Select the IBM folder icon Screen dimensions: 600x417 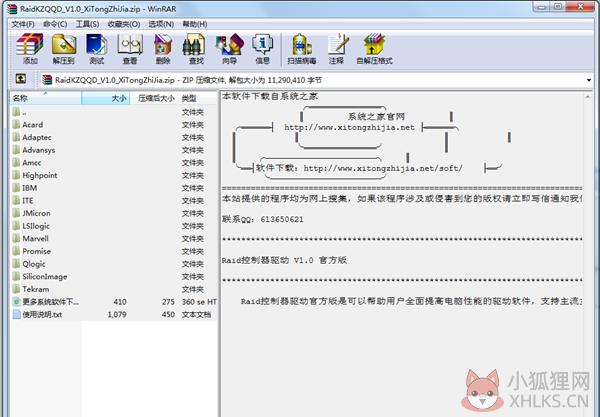[16, 187]
